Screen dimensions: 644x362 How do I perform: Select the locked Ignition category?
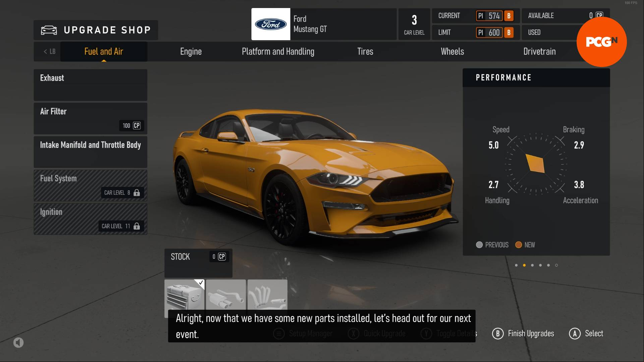coord(91,219)
